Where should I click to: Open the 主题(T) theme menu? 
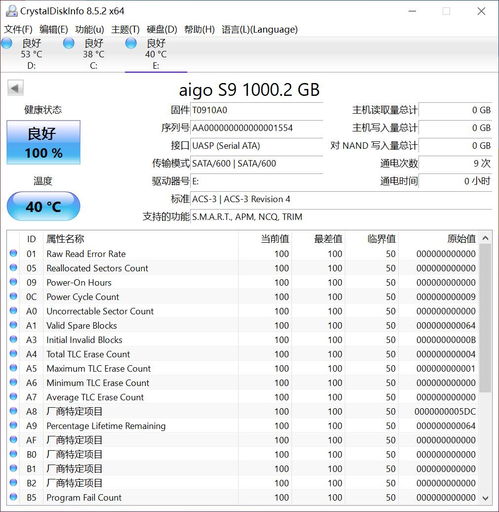click(125, 29)
